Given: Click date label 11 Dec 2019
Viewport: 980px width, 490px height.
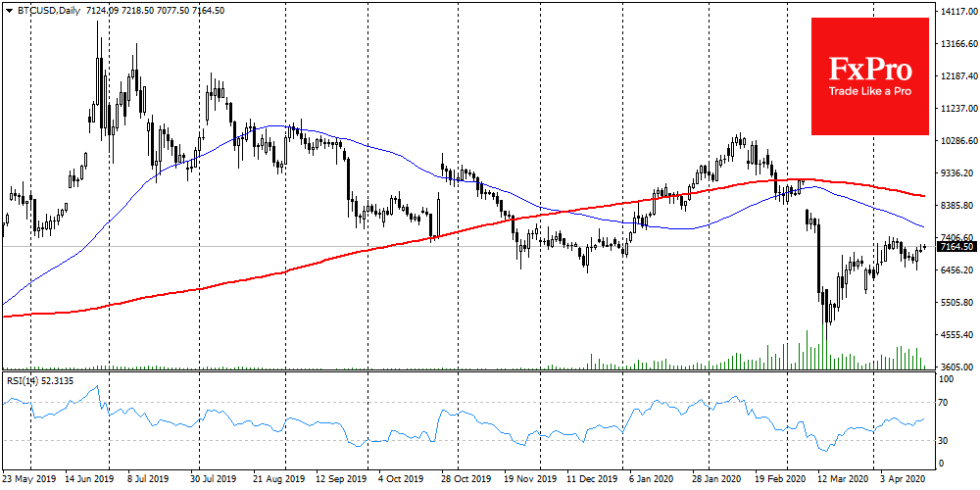Looking at the screenshot, I should tap(591, 479).
